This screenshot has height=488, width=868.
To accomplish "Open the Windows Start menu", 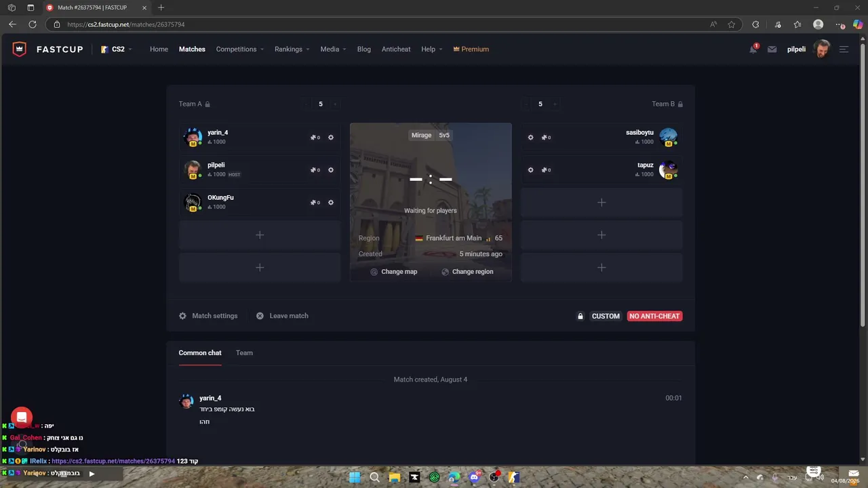I will click(x=355, y=477).
